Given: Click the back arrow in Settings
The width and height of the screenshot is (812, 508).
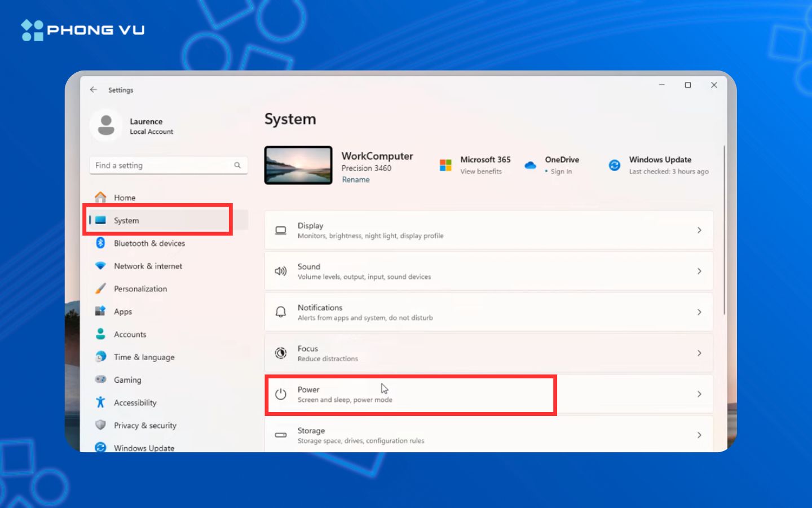Looking at the screenshot, I should [94, 90].
